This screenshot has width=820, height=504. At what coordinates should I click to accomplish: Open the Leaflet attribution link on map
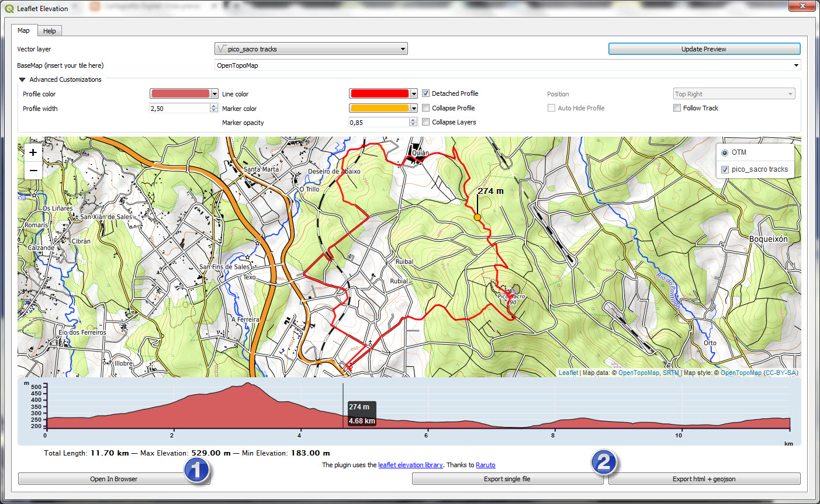pos(568,373)
